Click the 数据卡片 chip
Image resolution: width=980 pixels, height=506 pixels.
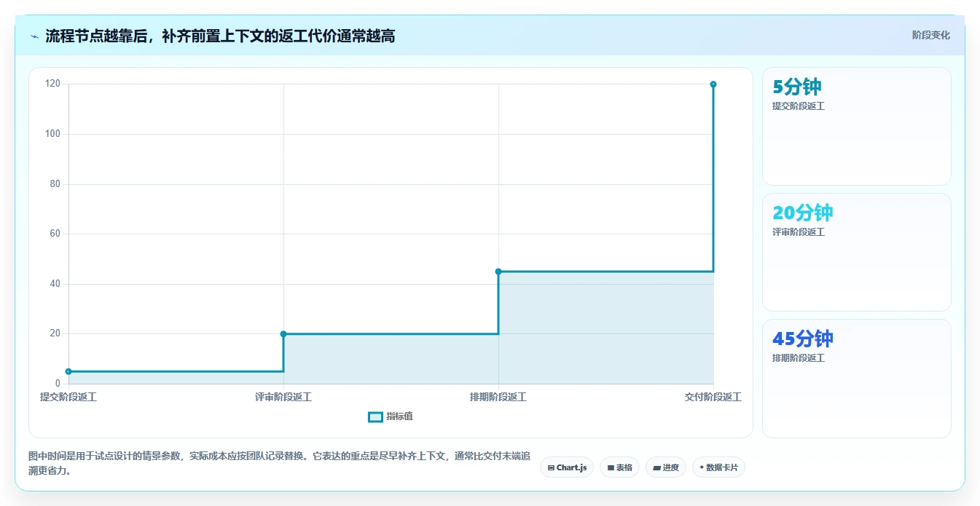[x=718, y=467]
